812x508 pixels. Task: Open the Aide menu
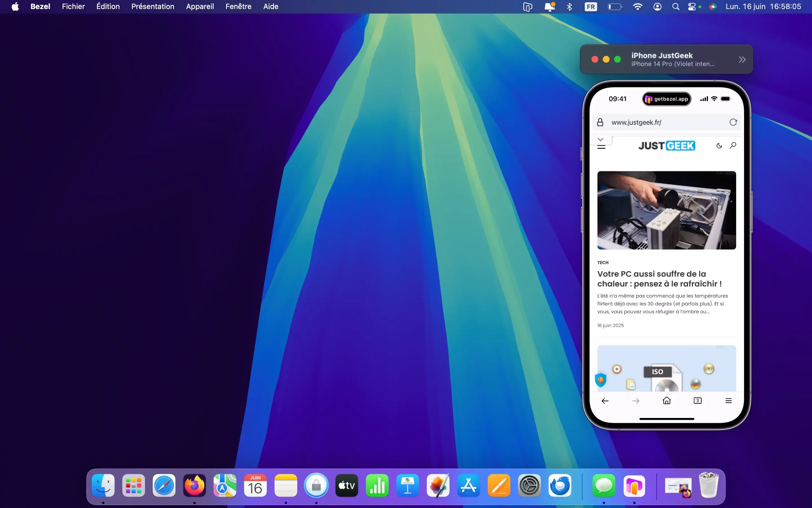tap(271, 7)
